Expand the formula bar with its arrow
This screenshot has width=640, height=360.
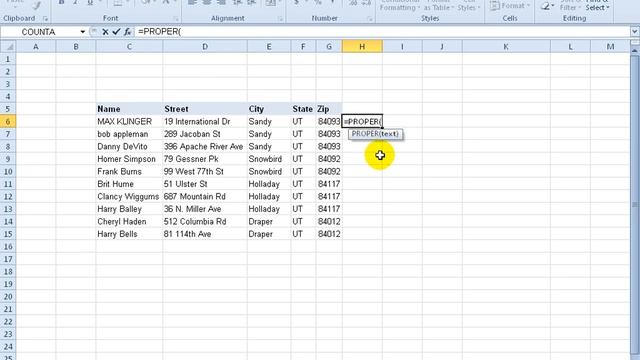coord(635,31)
